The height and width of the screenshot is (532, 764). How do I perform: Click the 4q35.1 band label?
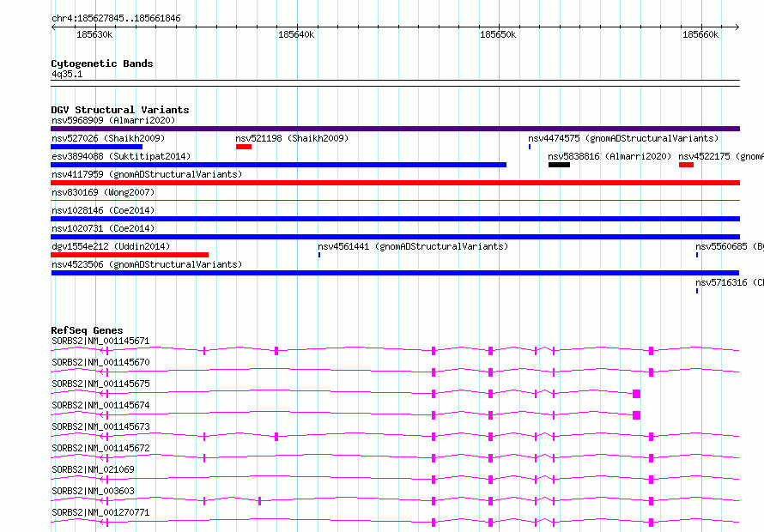(67, 74)
